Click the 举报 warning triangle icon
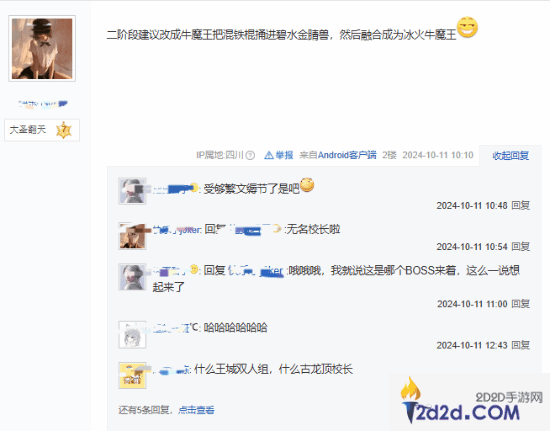Image resolution: width=550 pixels, height=431 pixels. [269, 155]
